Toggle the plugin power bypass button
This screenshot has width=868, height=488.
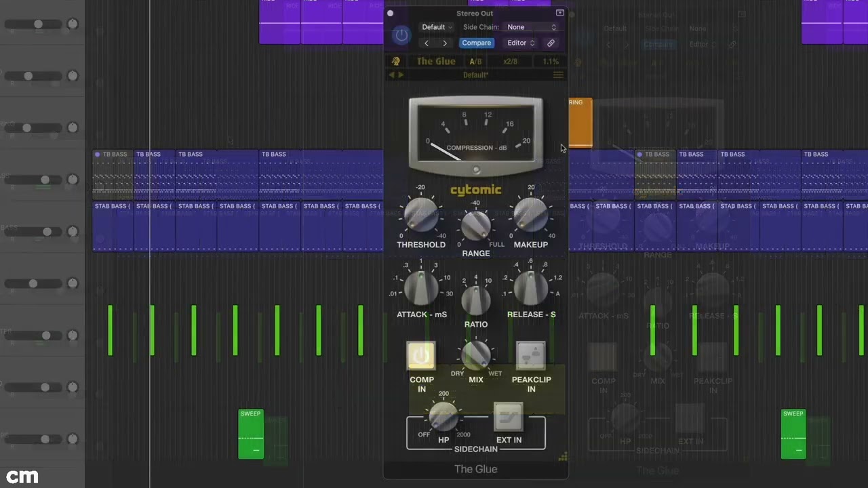tap(401, 35)
